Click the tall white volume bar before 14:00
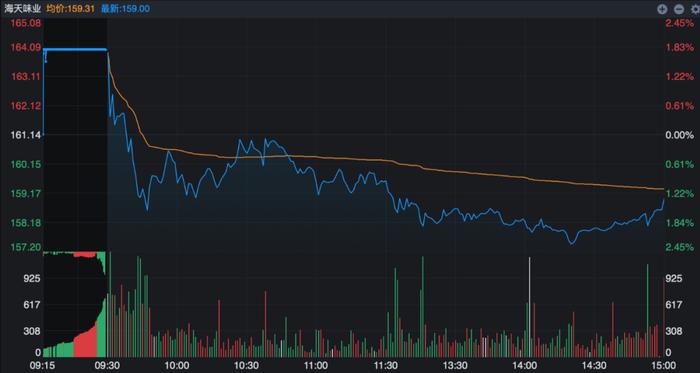The height and width of the screenshot is (373, 700). coord(530,307)
